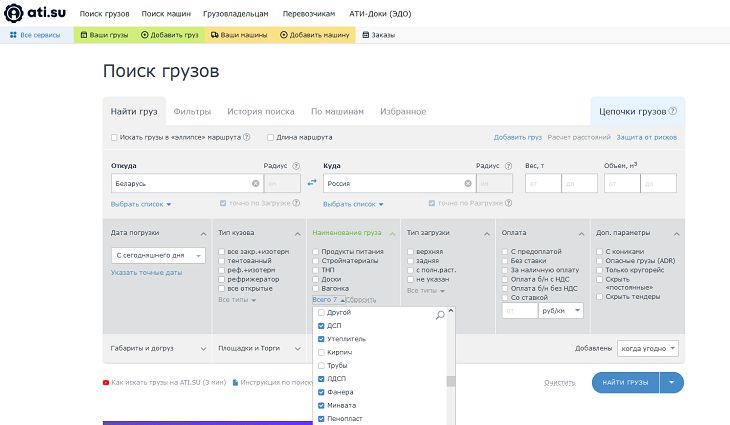Click help icon beside origin Радиус
730x425 pixels.
295,166
